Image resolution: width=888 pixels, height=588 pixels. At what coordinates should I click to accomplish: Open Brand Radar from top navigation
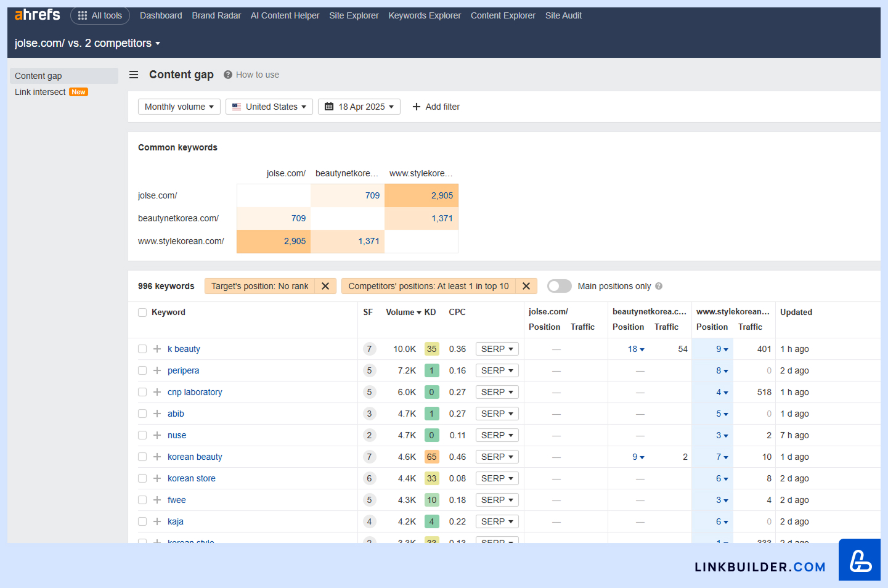pos(216,15)
